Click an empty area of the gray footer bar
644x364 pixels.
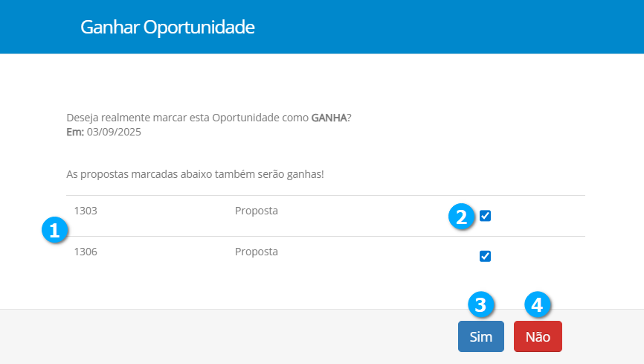pyautogui.click(x=223, y=336)
